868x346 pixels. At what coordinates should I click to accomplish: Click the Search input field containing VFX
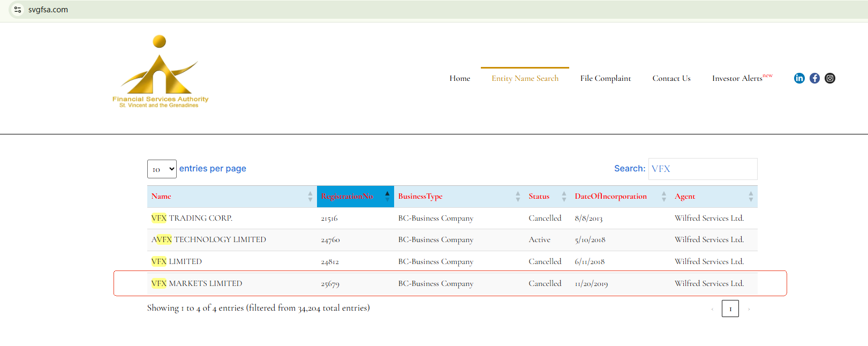click(703, 169)
